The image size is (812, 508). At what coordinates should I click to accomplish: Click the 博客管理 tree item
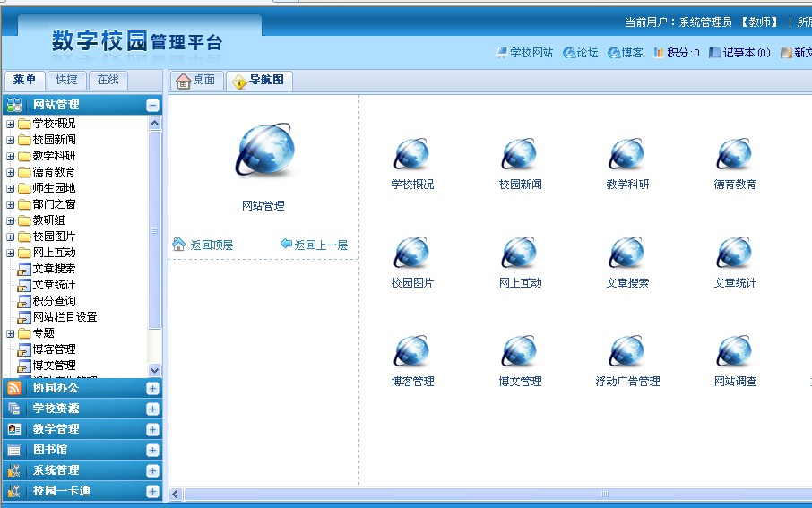click(54, 349)
